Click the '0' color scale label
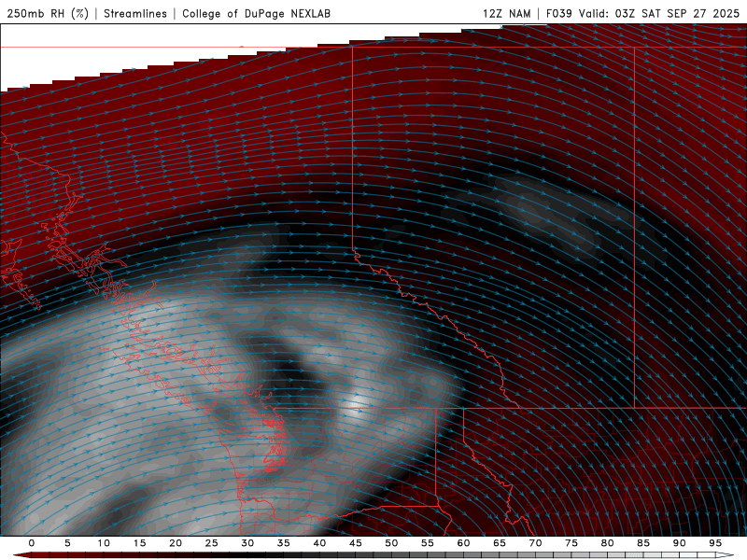Image resolution: width=747 pixels, height=560 pixels. [x=32, y=543]
